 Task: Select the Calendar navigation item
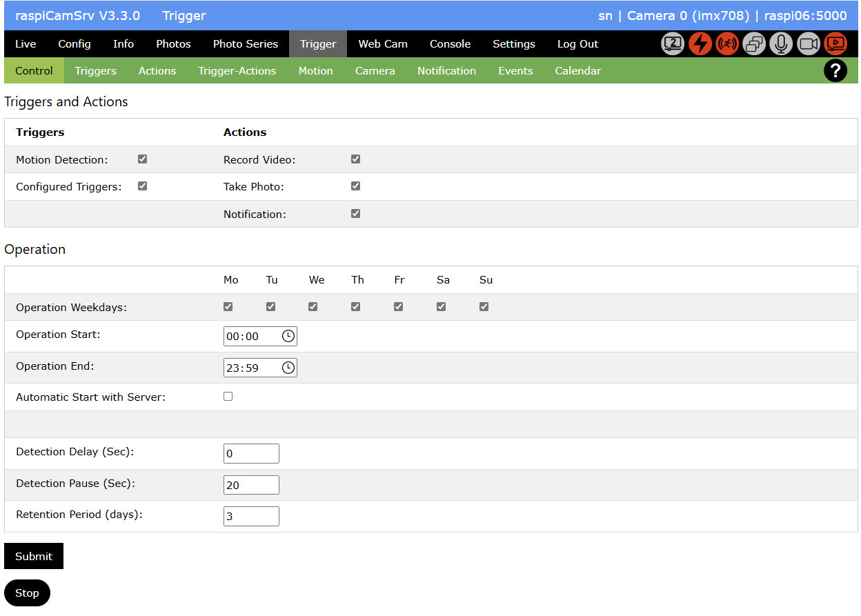(x=577, y=70)
